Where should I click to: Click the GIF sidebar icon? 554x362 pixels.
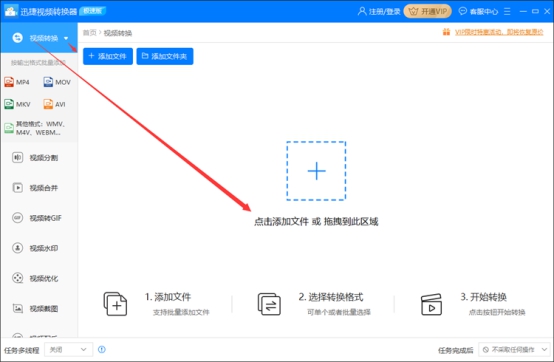click(x=17, y=218)
